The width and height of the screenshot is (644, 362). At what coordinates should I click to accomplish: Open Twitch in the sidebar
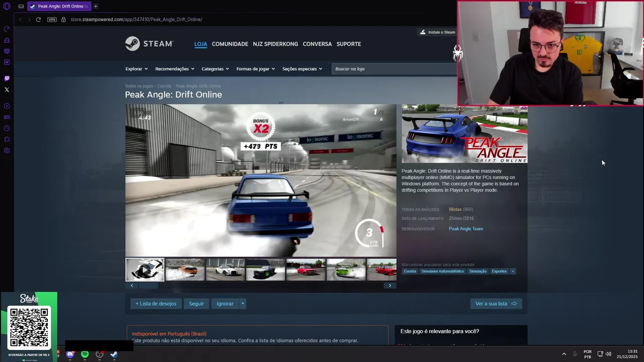click(7, 78)
